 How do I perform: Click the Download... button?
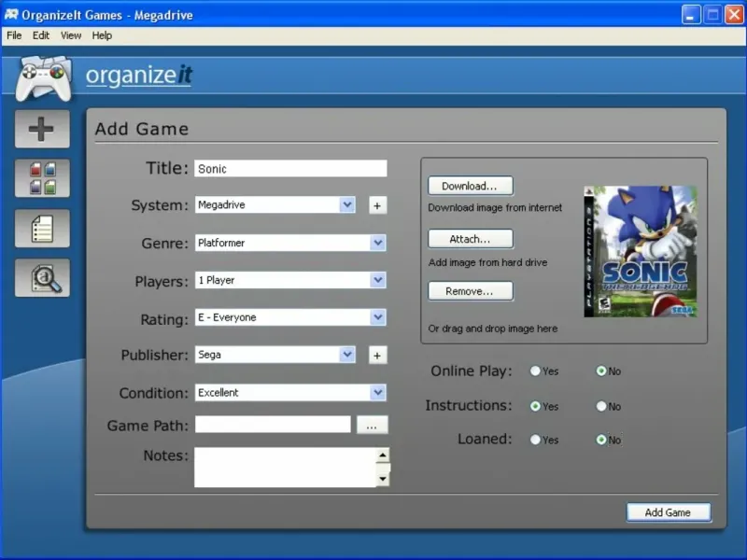coord(471,186)
